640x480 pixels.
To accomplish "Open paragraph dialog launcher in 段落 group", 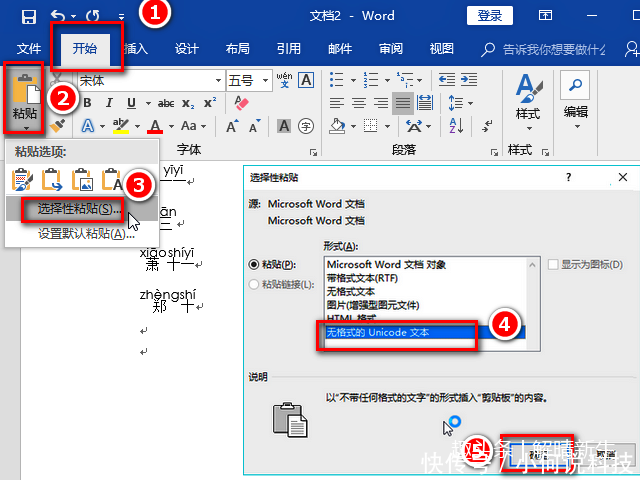I will (x=494, y=152).
